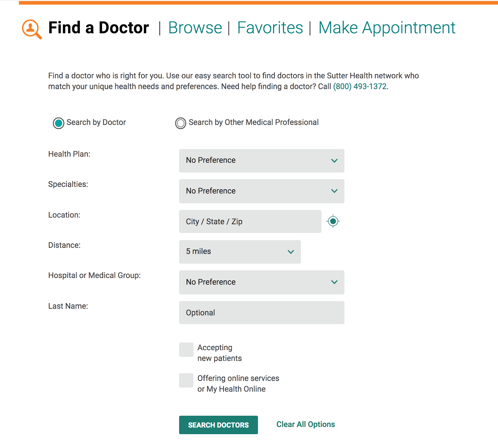
Task: Check Accepting new patients checkbox
Action: point(186,349)
